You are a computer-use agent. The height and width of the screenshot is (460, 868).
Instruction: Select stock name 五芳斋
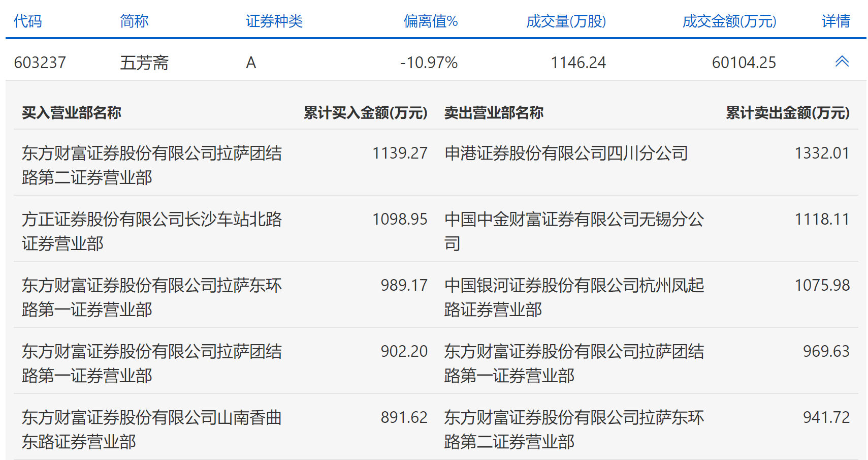[x=144, y=63]
